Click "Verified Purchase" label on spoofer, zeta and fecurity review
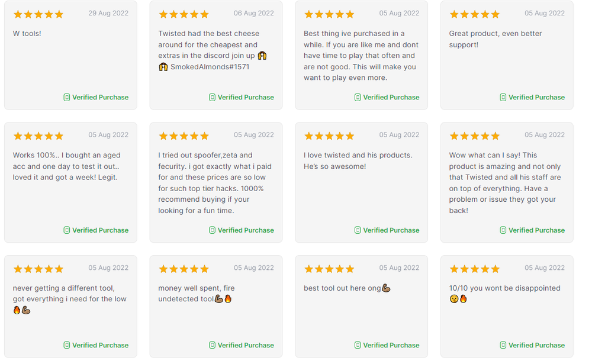 click(246, 230)
